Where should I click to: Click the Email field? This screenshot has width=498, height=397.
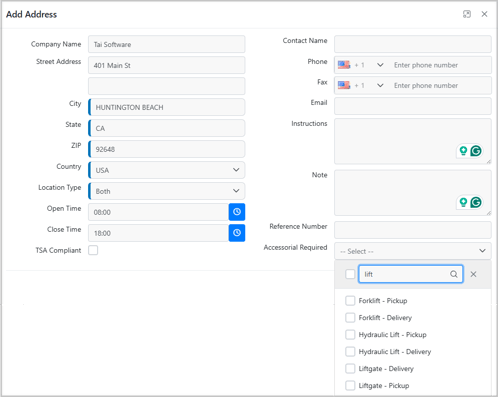point(413,106)
